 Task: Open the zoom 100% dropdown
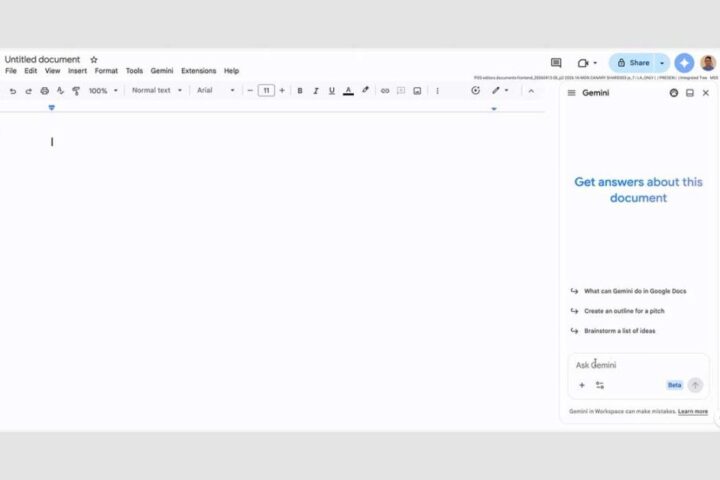[103, 91]
